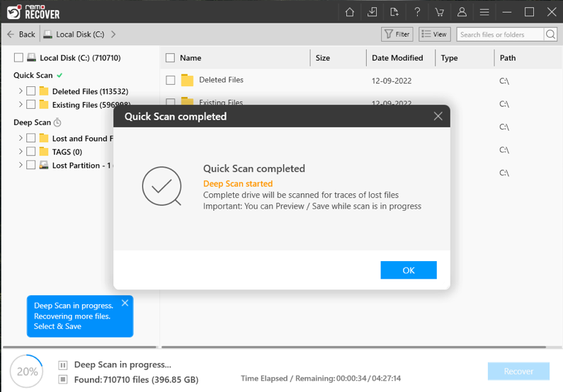The width and height of the screenshot is (563, 392).
Task: Open the shopping cart icon
Action: coord(439,12)
